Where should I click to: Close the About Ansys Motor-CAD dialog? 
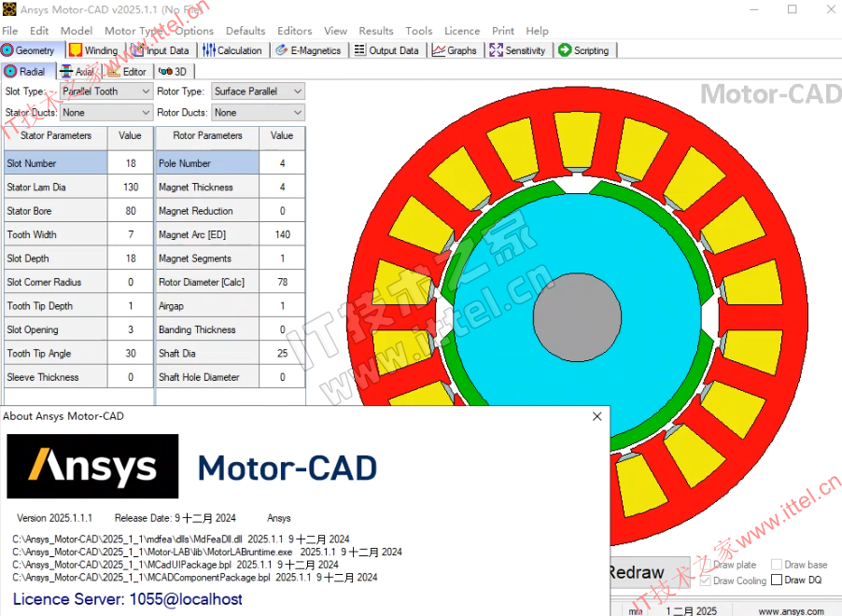[596, 416]
